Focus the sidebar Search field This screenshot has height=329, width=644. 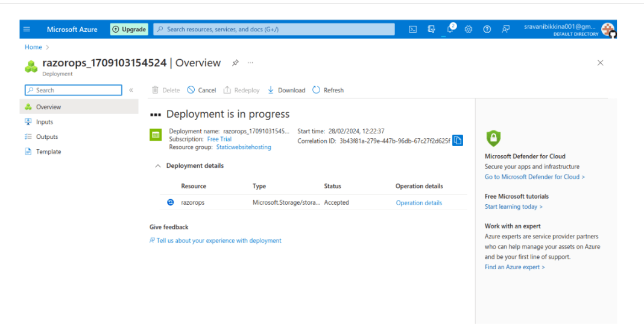pyautogui.click(x=74, y=90)
